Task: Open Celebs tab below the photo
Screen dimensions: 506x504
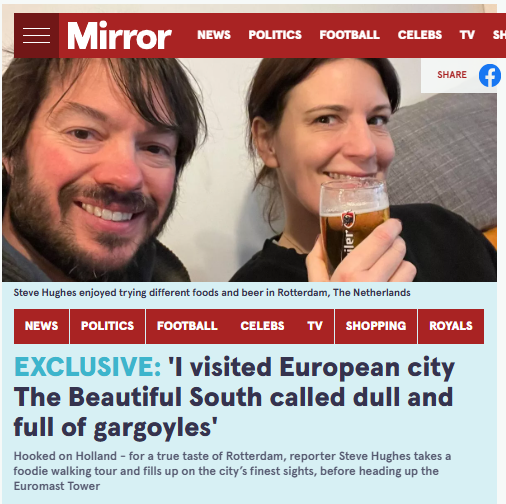Action: point(262,326)
